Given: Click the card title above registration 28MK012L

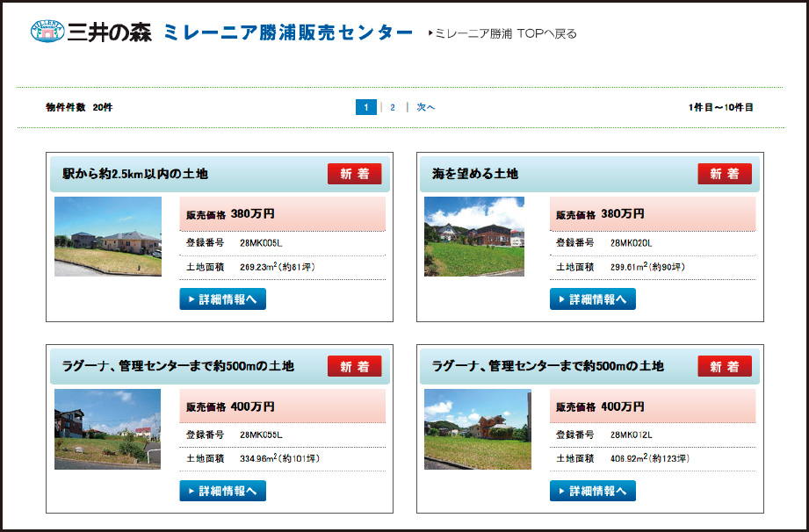Looking at the screenshot, I should point(547,366).
